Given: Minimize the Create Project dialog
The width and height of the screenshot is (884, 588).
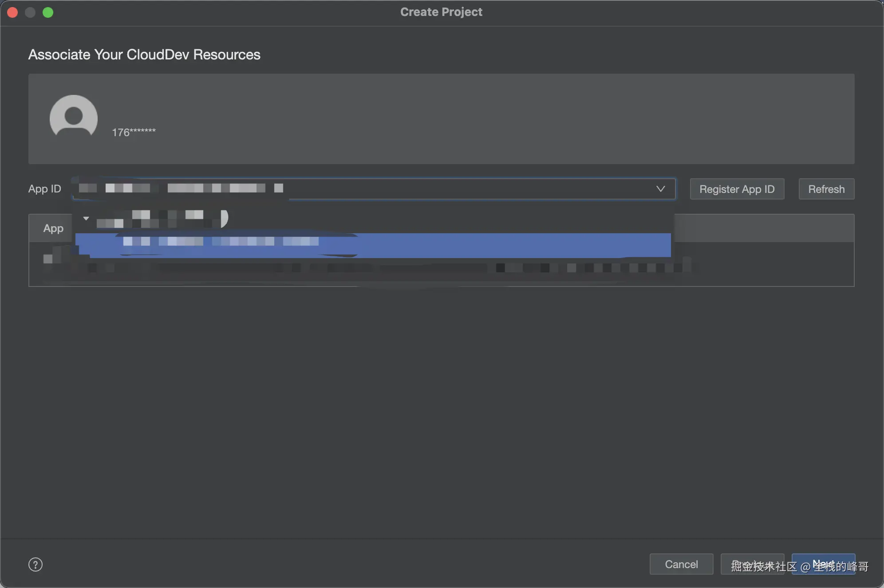Looking at the screenshot, I should [x=30, y=12].
